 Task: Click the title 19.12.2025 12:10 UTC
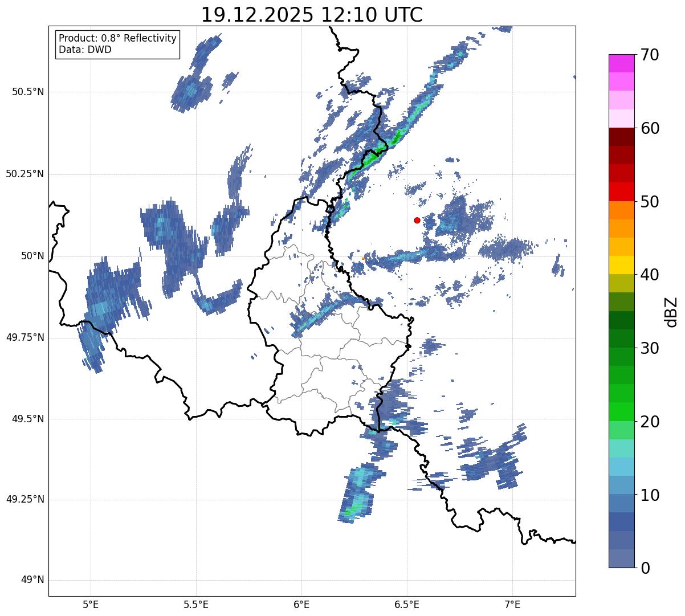tap(312, 15)
